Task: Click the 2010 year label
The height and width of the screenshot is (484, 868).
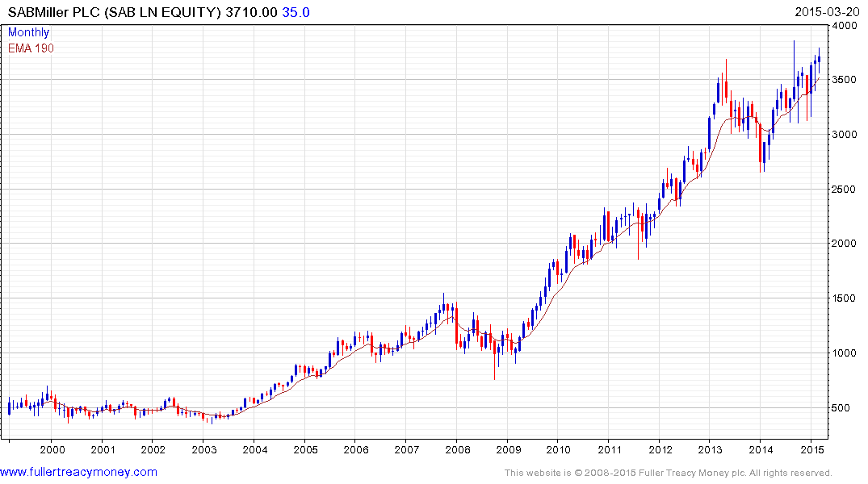Action: 559,449
